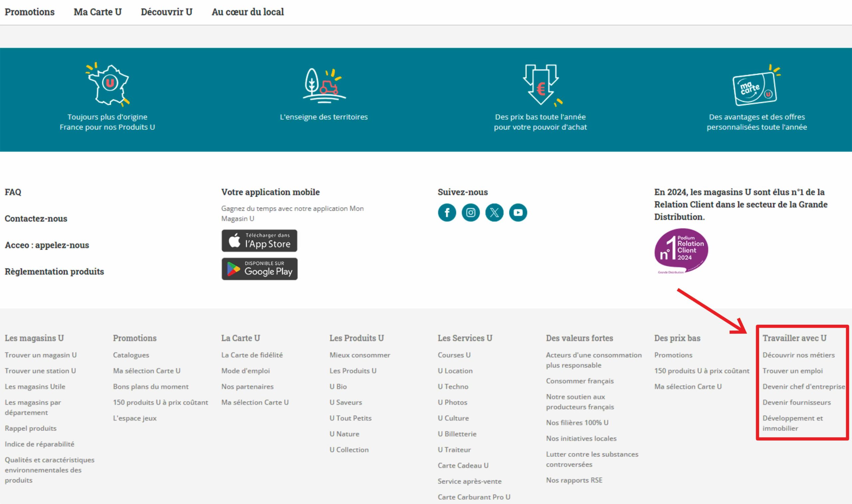The width and height of the screenshot is (852, 504).
Task: Click Trouver un magasin U
Action: pos(41,355)
